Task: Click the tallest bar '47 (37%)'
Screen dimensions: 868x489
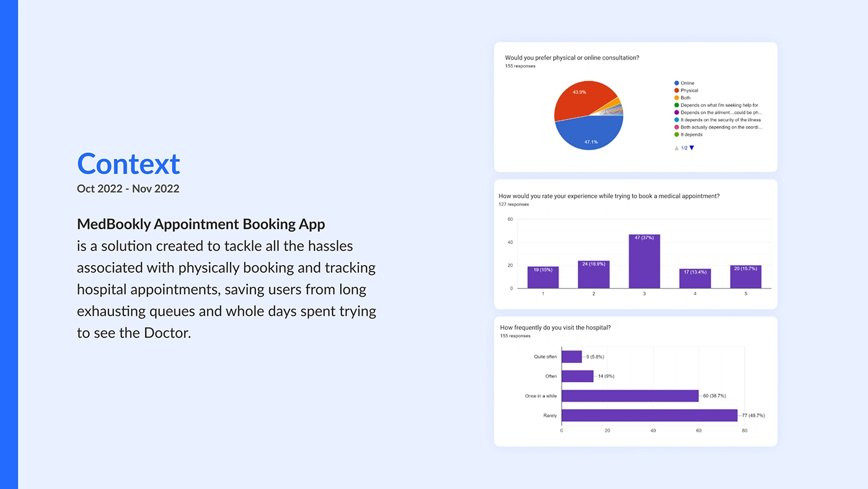Action: point(644,261)
